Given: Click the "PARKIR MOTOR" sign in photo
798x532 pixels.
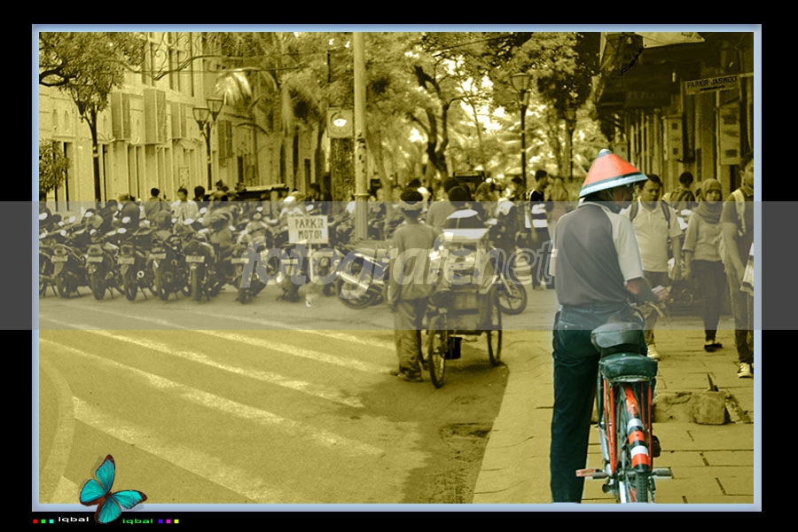Looking at the screenshot, I should [308, 229].
